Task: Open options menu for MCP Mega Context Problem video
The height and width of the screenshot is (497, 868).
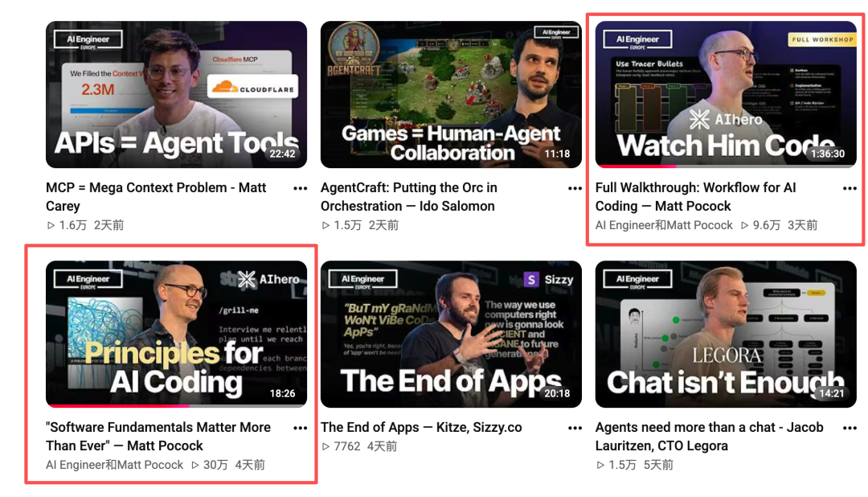Action: (x=300, y=188)
